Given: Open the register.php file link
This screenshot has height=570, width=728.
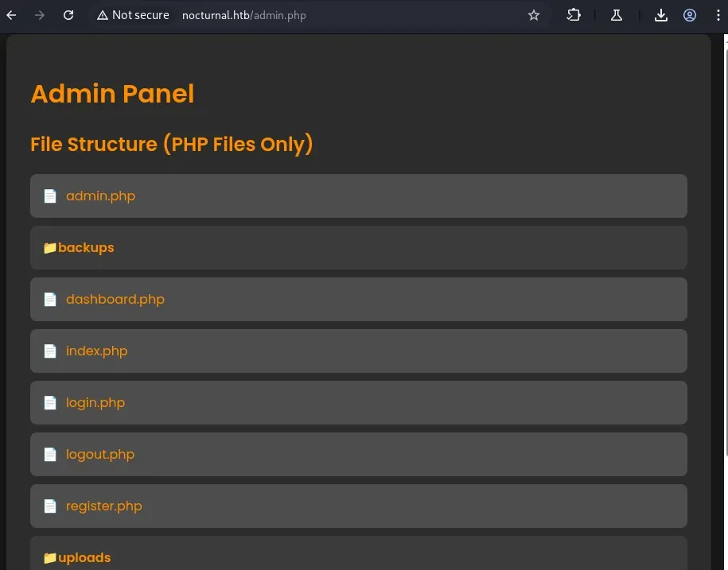Looking at the screenshot, I should tap(104, 506).
